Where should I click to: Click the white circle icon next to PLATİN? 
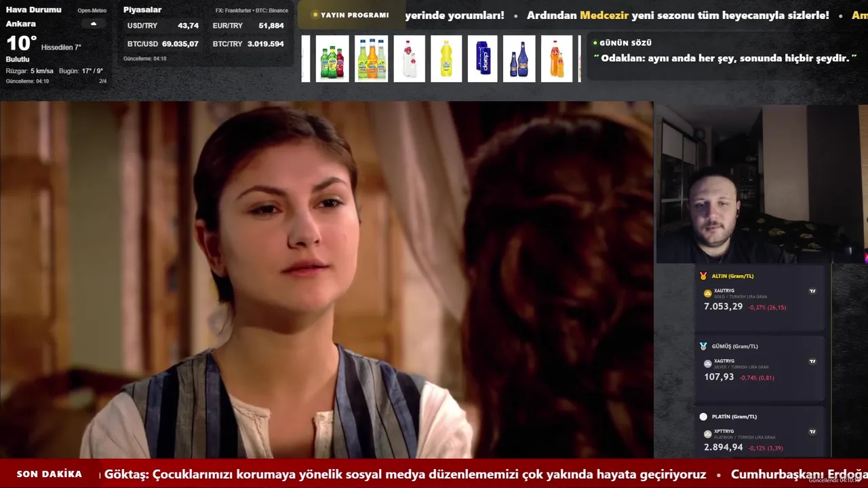703,417
